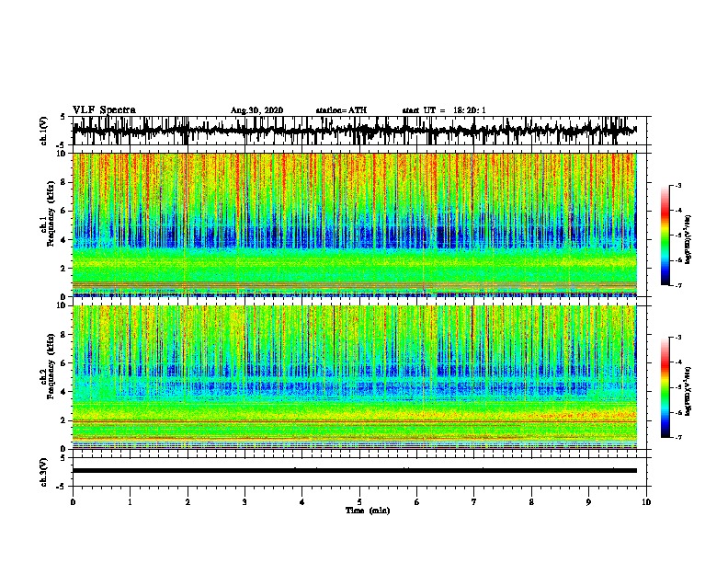Screen dimensions: 728x563
Task: Click the '-5' tick on ch.3(V) axis
Action: click(62, 487)
